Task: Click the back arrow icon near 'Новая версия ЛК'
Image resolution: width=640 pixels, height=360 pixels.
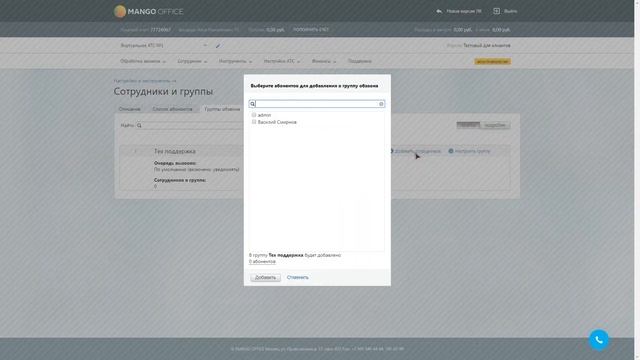Action: point(439,11)
